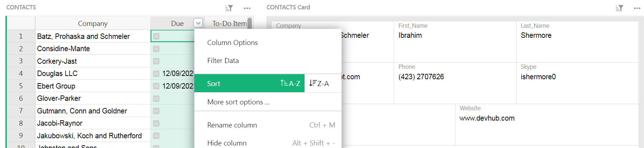The width and height of the screenshot is (644, 148).
Task: Select Rename column menu entry
Action: (232, 125)
